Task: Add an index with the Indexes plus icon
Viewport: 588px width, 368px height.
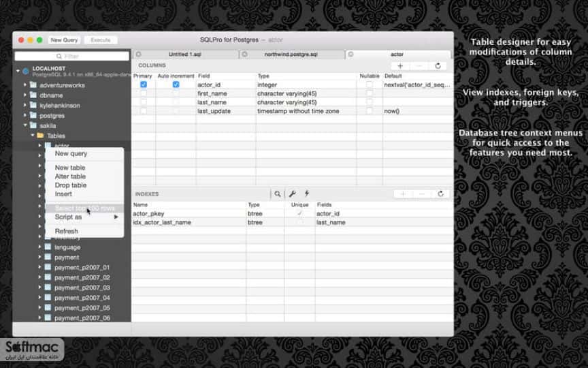Action: pyautogui.click(x=403, y=194)
